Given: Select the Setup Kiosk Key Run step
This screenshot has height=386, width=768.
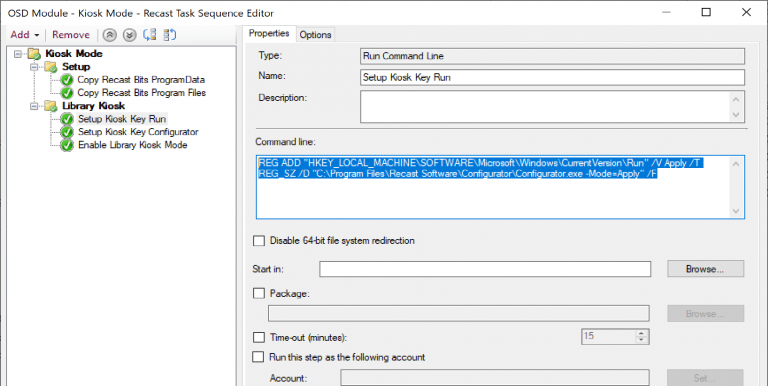Looking at the screenshot, I should pyautogui.click(x=122, y=119).
